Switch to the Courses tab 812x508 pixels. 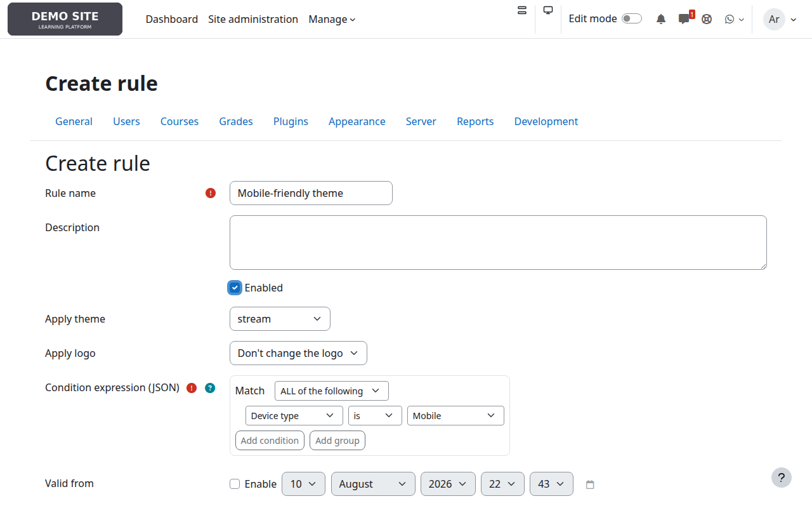point(180,121)
